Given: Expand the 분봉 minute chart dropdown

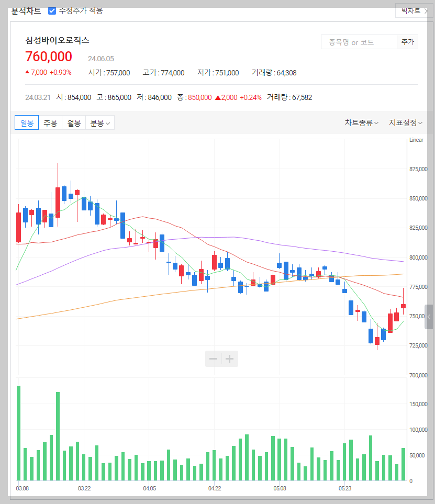Looking at the screenshot, I should [100, 123].
